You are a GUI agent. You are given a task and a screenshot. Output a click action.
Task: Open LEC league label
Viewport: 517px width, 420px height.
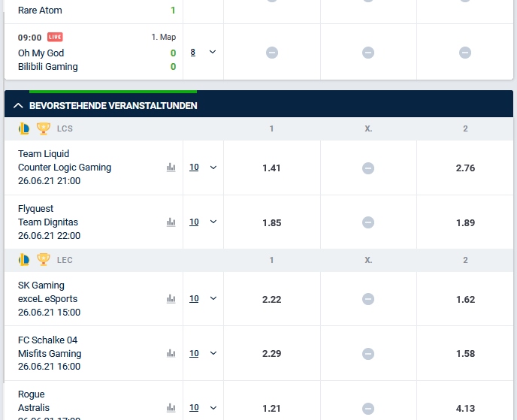click(x=65, y=260)
